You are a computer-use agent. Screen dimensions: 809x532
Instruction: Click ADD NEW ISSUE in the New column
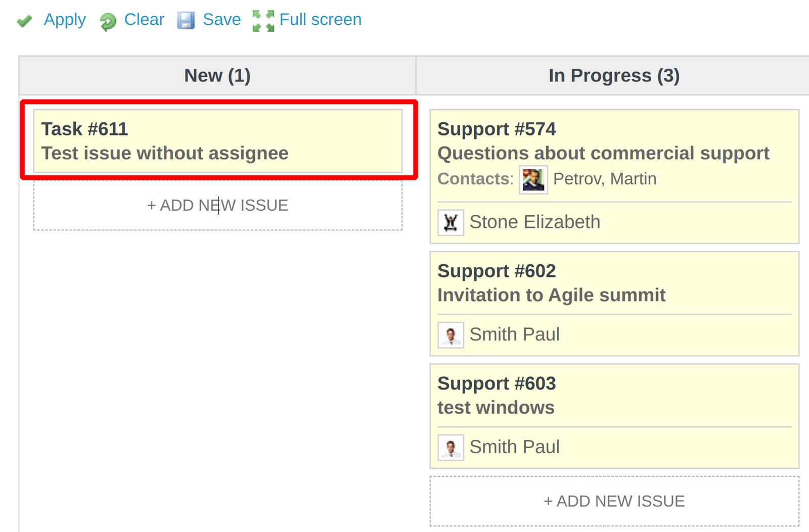[x=217, y=205]
